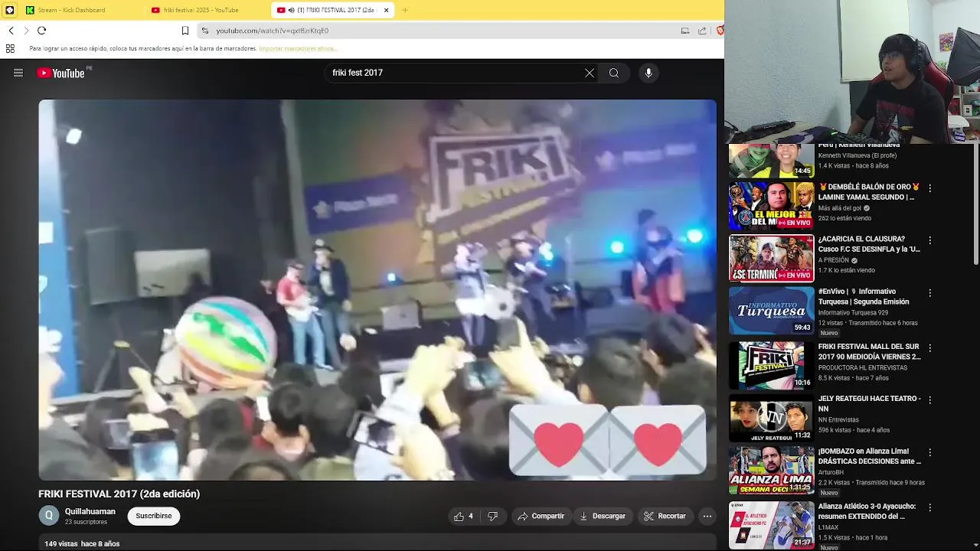This screenshot has width=980, height=551.
Task: Switch to the 'friki festival 2025 - YouTube' tab
Action: tap(201, 10)
